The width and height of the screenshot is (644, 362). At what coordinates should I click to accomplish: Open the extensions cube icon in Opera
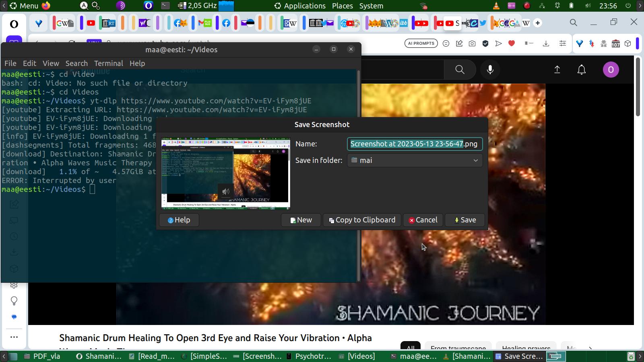628,43
